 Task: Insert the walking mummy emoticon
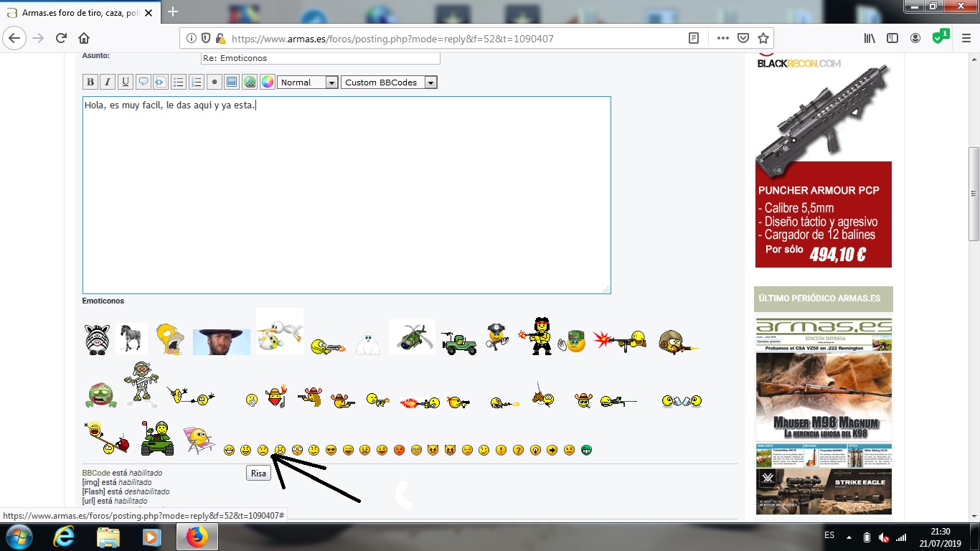141,384
